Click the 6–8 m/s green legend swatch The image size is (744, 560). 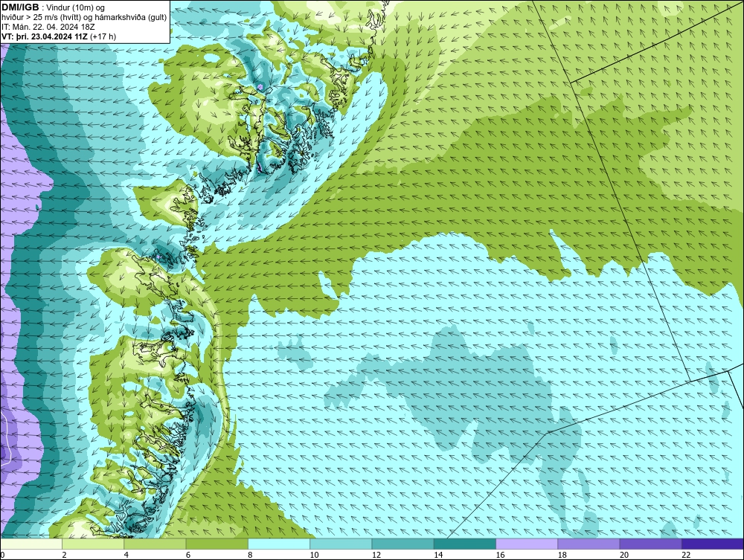pyautogui.click(x=217, y=544)
